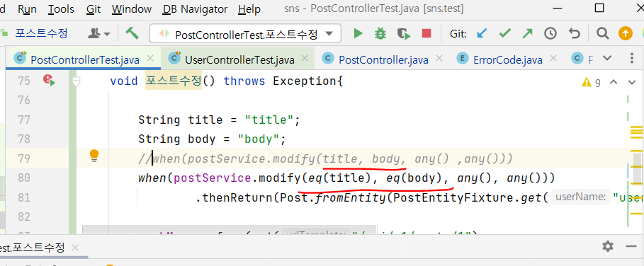Start Debug with the bug icon
The width and height of the screenshot is (644, 266).
(x=380, y=33)
